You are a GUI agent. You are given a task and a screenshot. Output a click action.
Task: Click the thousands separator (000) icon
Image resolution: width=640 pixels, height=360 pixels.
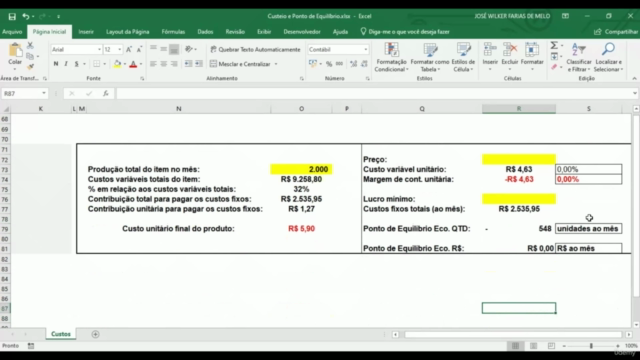click(339, 64)
